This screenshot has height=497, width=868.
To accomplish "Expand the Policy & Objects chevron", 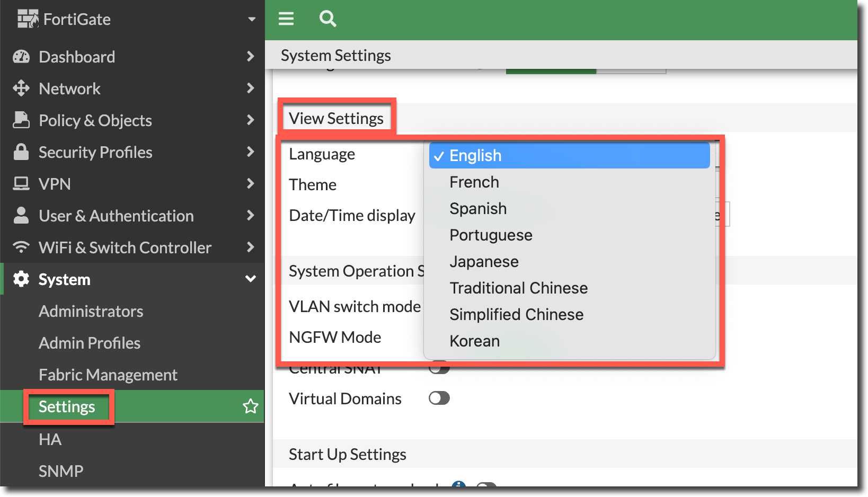I will pyautogui.click(x=251, y=120).
